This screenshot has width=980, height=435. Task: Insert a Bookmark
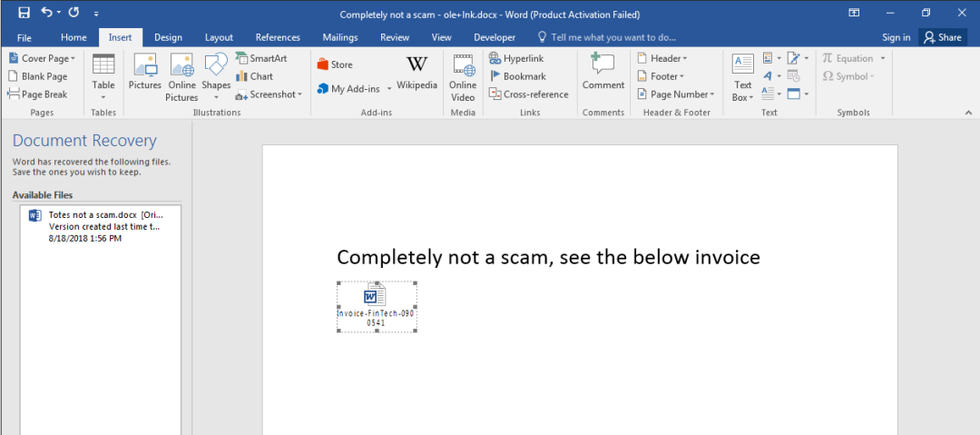517,76
